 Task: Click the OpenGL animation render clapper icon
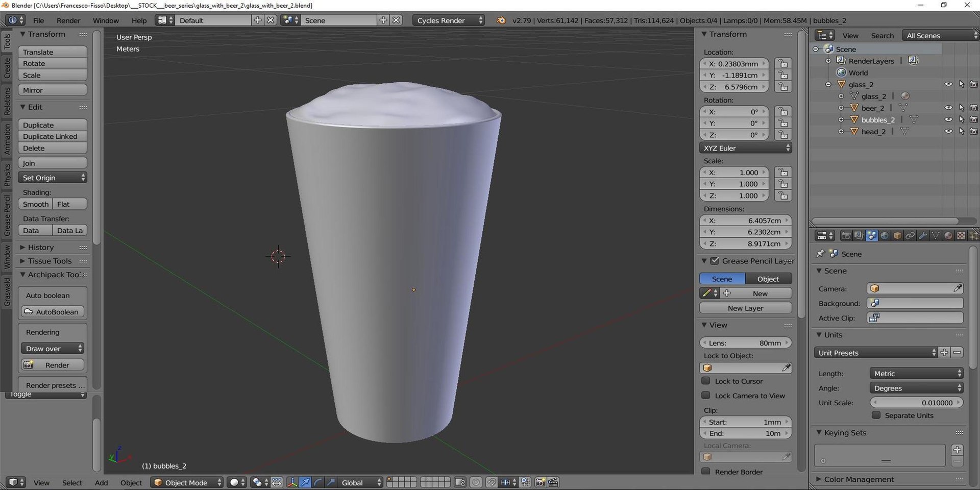point(553,482)
